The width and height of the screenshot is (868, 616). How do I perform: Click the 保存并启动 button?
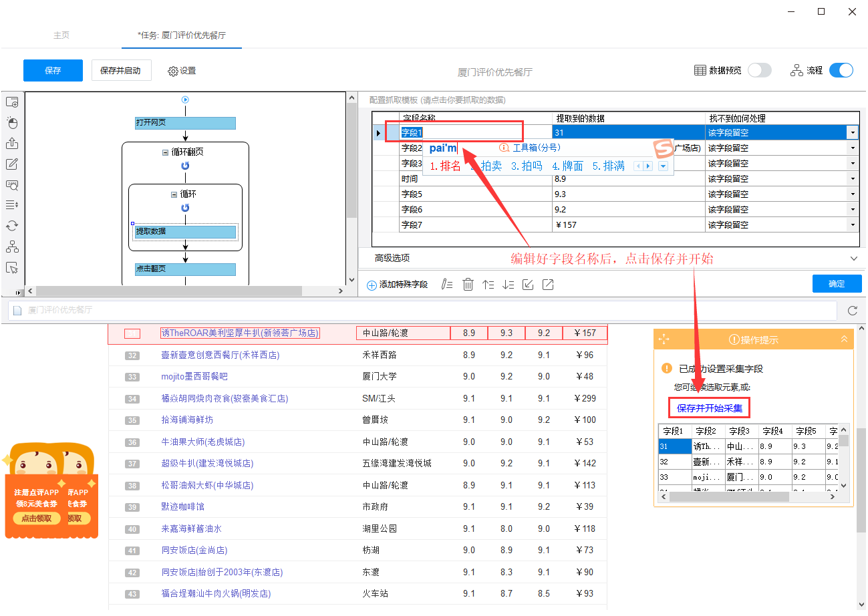click(121, 70)
